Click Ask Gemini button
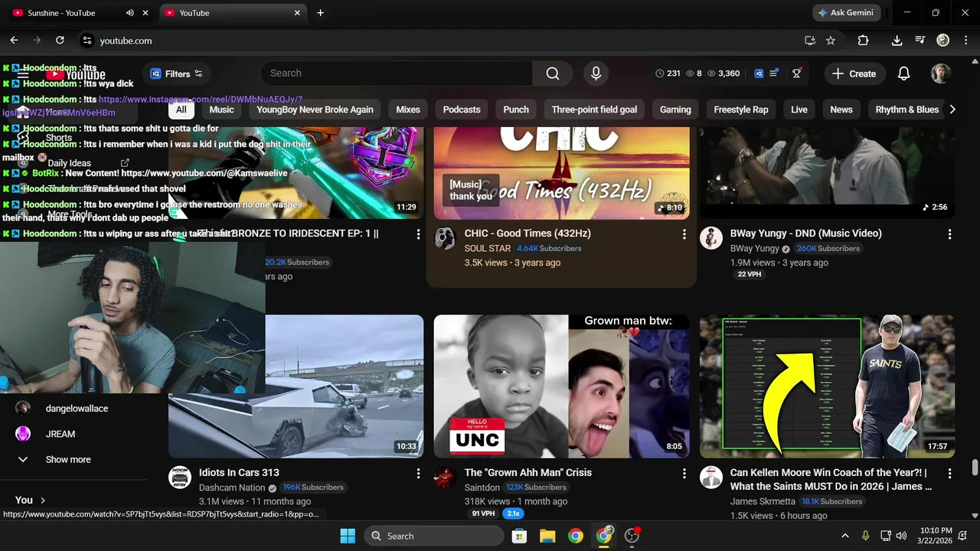 [x=845, y=13]
